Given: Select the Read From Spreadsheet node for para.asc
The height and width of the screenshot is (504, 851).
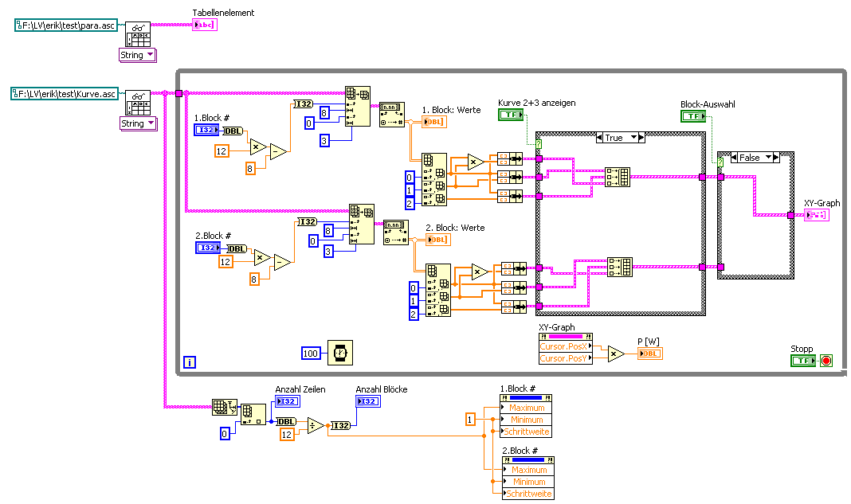Looking at the screenshot, I should click(138, 34).
